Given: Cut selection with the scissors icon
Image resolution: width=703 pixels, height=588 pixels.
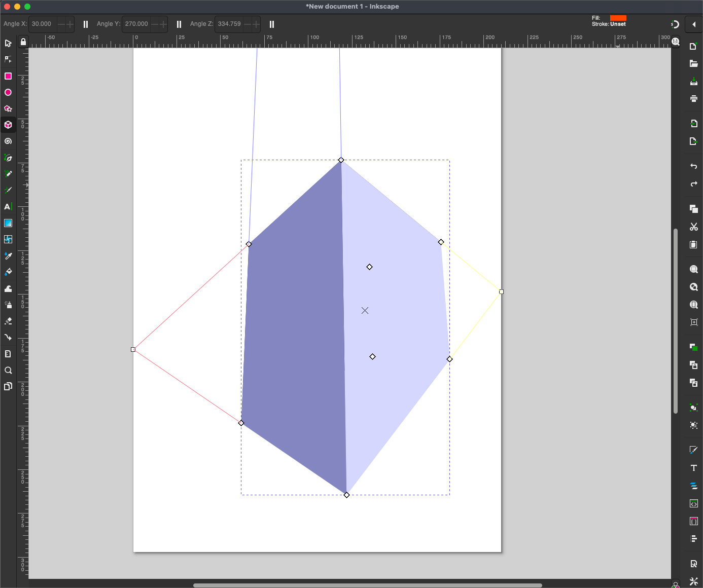Looking at the screenshot, I should click(x=693, y=227).
